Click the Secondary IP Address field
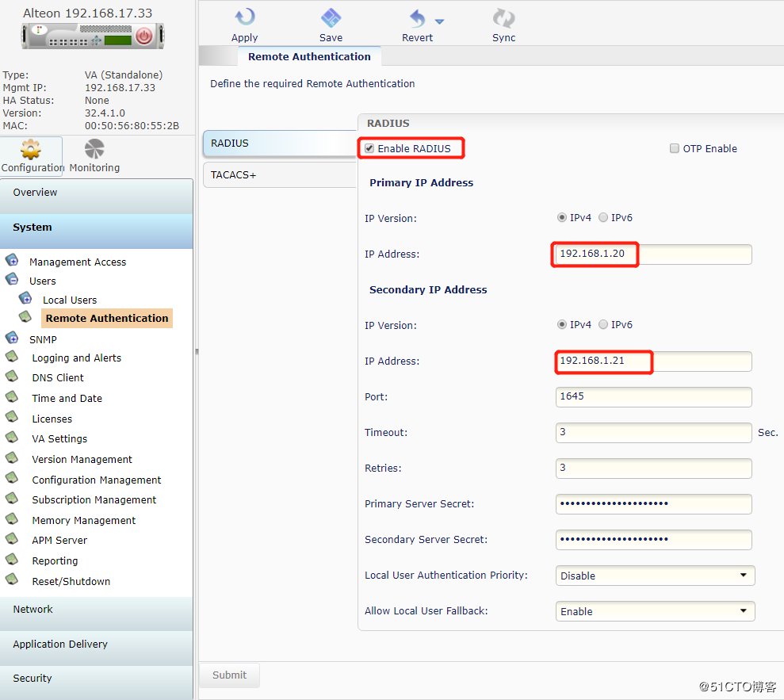This screenshot has width=784, height=700. (653, 361)
